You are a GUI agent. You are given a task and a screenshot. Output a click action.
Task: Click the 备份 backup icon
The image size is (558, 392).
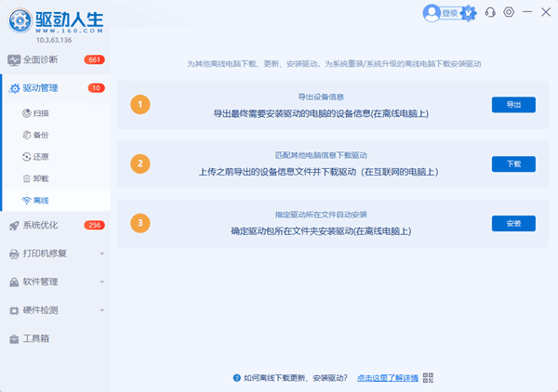point(27,135)
